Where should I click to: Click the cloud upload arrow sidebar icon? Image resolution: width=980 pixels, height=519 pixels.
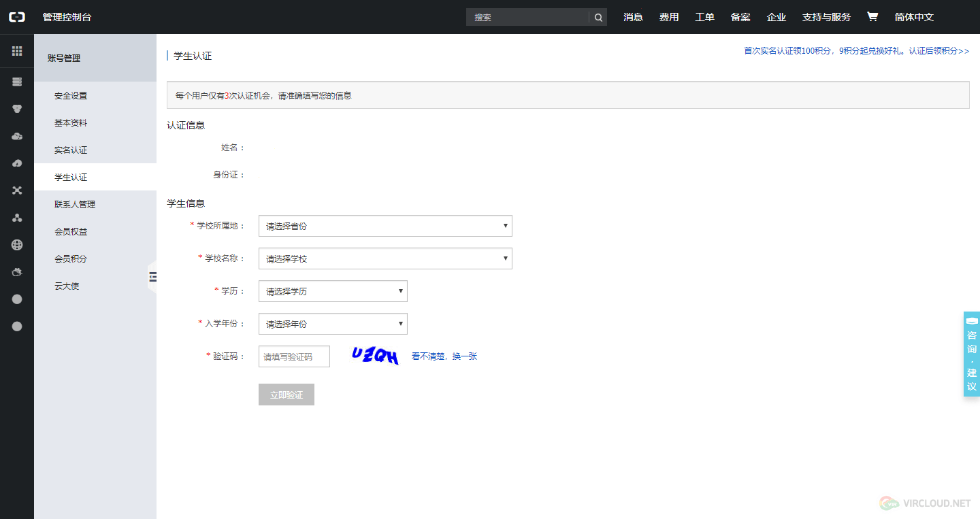(17, 163)
